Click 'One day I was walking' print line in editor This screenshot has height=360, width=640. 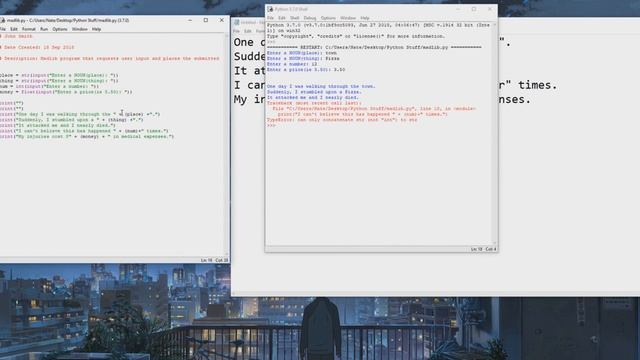[x=80, y=114]
